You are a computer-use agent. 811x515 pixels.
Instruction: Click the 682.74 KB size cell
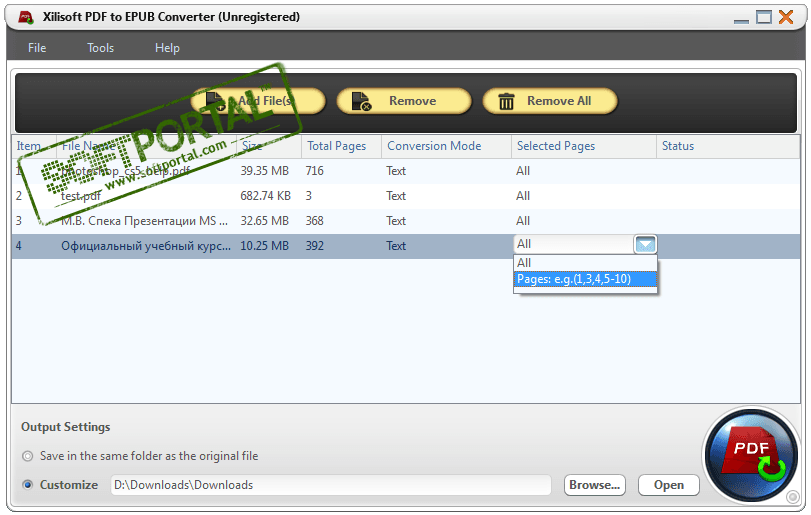pos(266,196)
